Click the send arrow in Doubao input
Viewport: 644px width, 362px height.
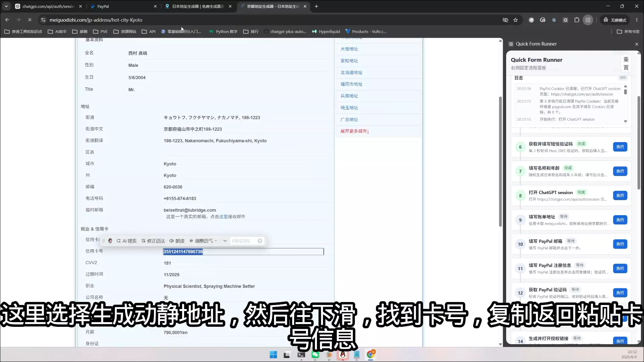(260, 241)
